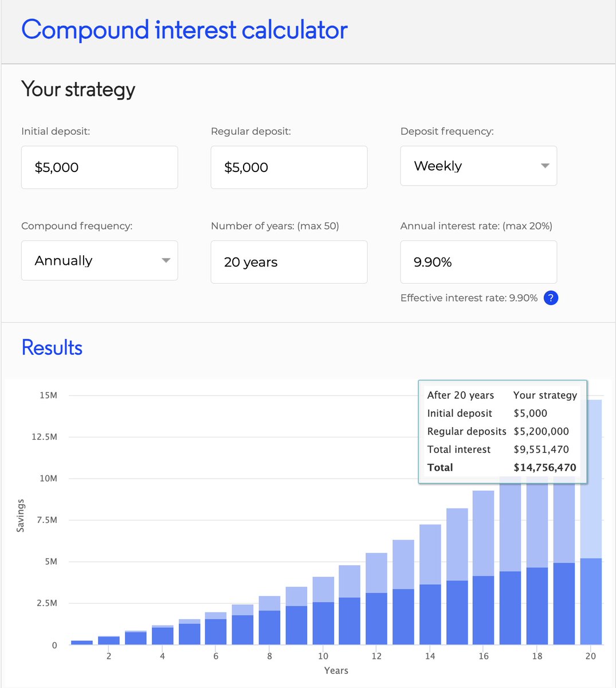Click the Annual interest rate: (max 20%) label
This screenshot has height=688, width=616.
click(476, 226)
